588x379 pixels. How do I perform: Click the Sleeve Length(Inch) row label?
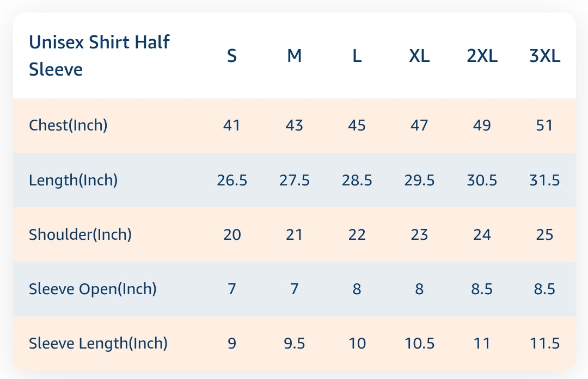(98, 344)
